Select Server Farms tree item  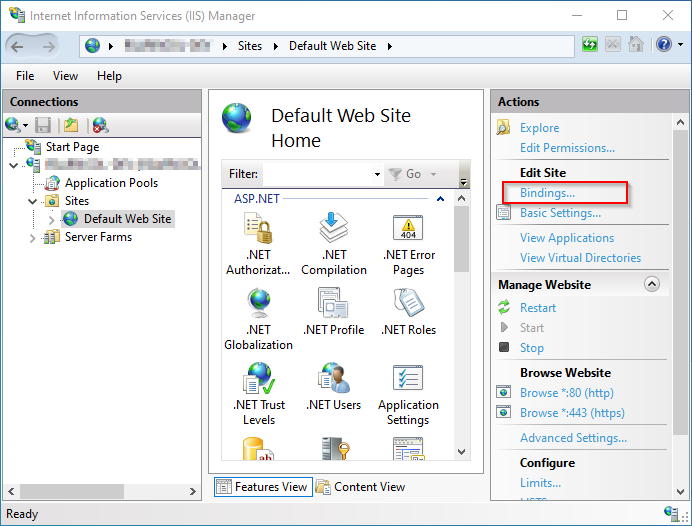tap(98, 237)
